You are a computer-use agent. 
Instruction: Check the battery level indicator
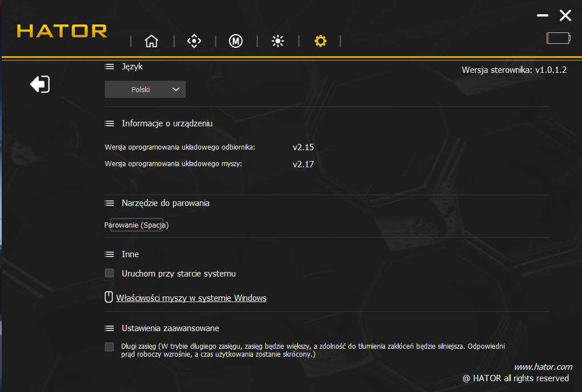tap(558, 38)
